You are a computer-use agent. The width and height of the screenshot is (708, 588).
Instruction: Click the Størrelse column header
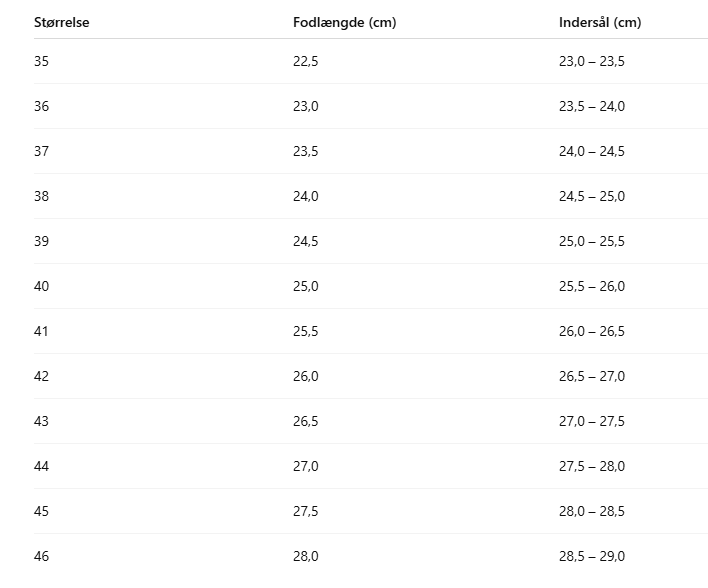[x=62, y=23]
